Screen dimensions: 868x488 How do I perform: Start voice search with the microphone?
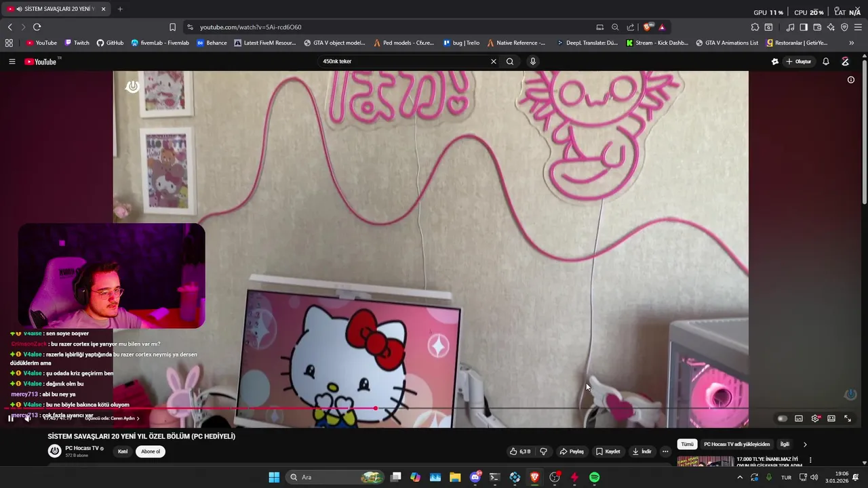tap(533, 62)
